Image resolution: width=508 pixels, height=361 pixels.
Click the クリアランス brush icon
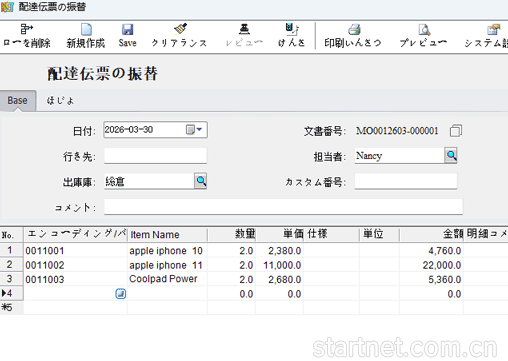pos(180,29)
